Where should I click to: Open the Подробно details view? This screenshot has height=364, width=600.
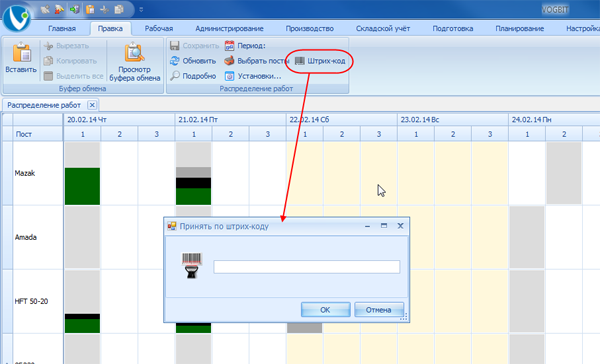click(193, 76)
